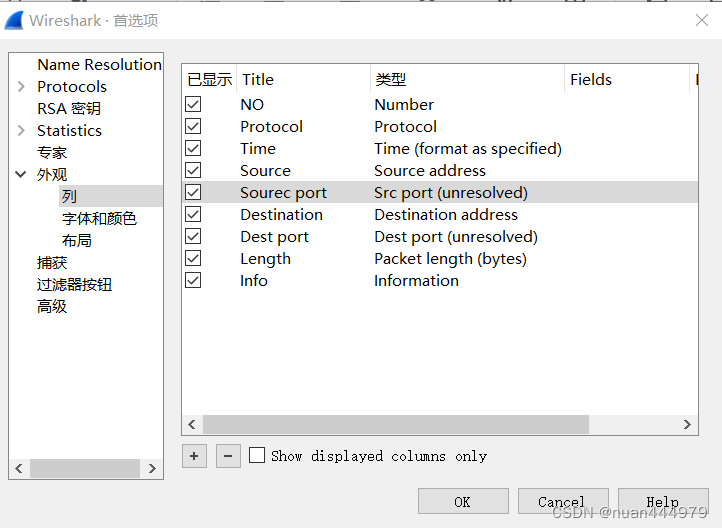Screen dimensions: 722x528
Task: Uncheck the Protocol column display checkbox
Action: (193, 126)
